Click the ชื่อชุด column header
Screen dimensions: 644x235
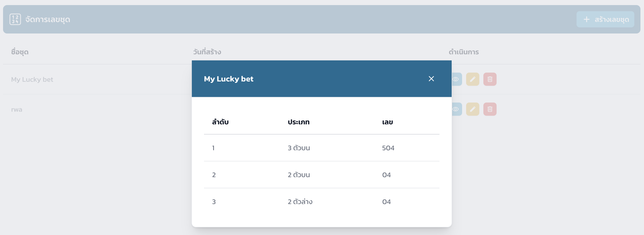[20, 52]
